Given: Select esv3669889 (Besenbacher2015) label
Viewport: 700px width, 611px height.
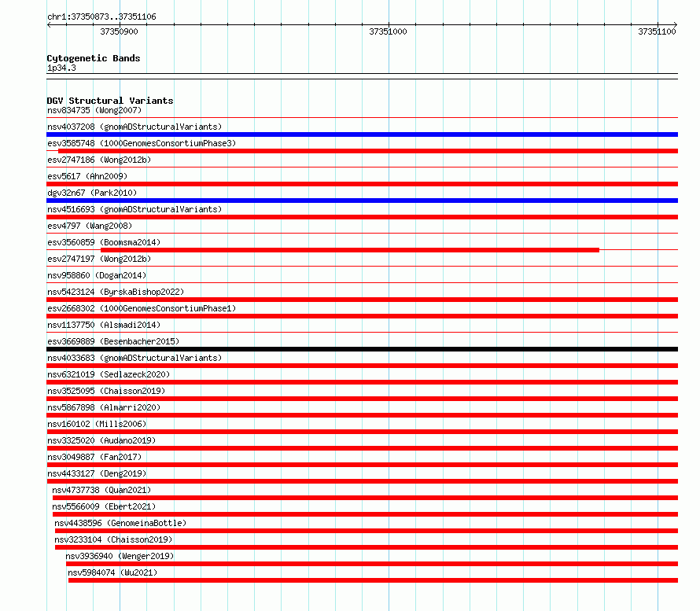Looking at the screenshot, I should [x=113, y=341].
